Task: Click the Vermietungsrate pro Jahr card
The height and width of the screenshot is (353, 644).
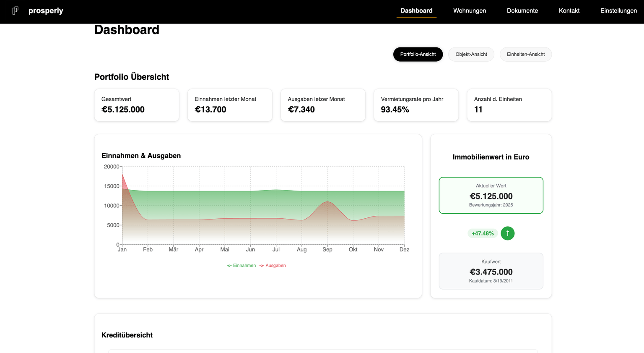Action: [416, 105]
